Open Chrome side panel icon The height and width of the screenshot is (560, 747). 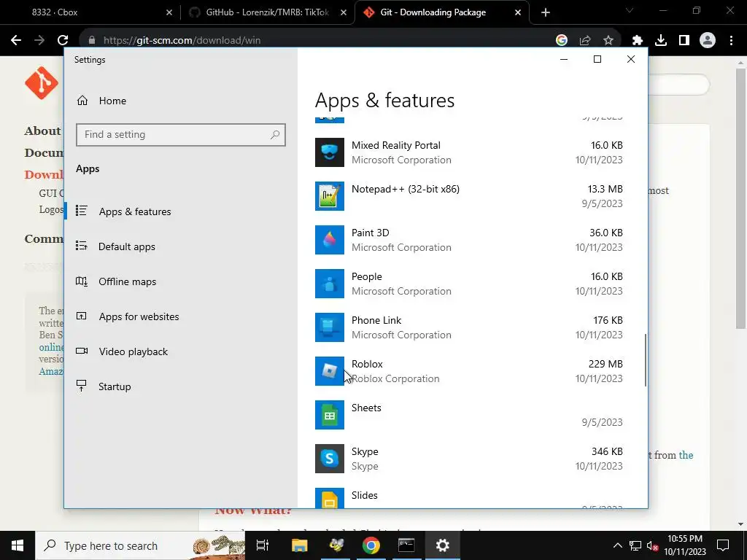684,41
